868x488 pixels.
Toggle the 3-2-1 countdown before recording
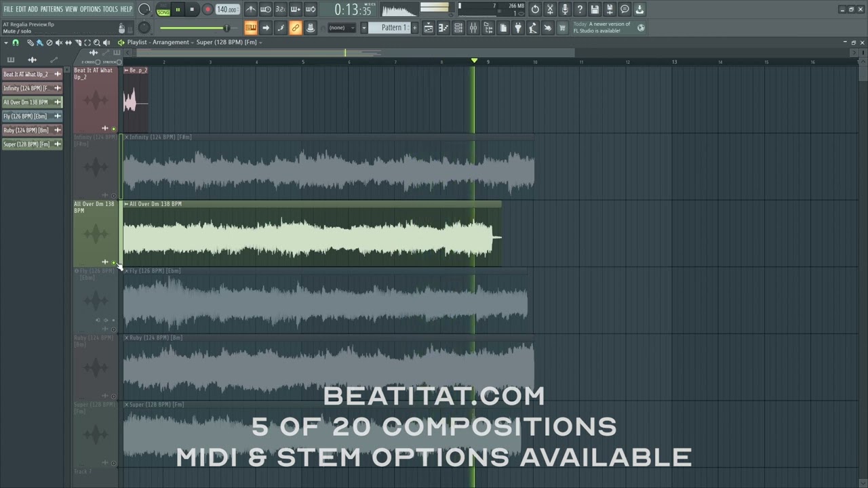281,9
